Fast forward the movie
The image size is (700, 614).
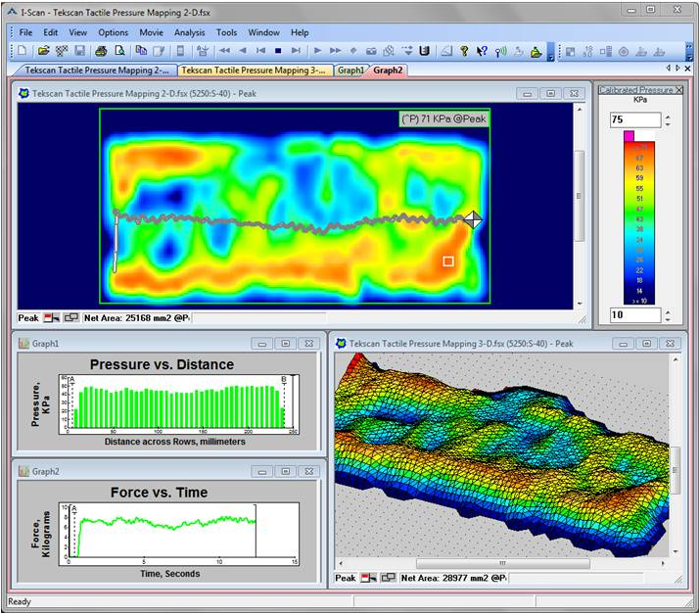335,51
